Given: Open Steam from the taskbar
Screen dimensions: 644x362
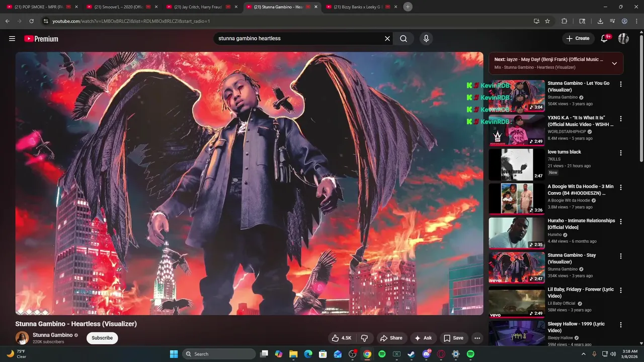Looking at the screenshot, I should pyautogui.click(x=411, y=354).
